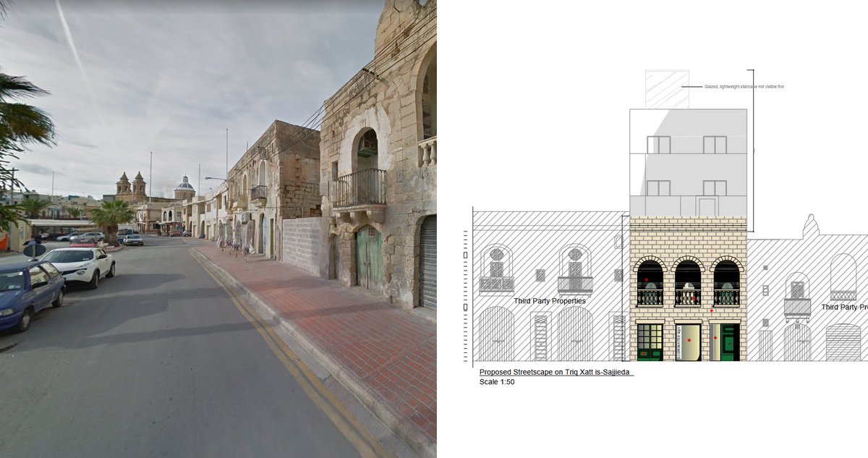Click the red dot marker on the middle balcony
The image size is (868, 458).
coord(693,298)
